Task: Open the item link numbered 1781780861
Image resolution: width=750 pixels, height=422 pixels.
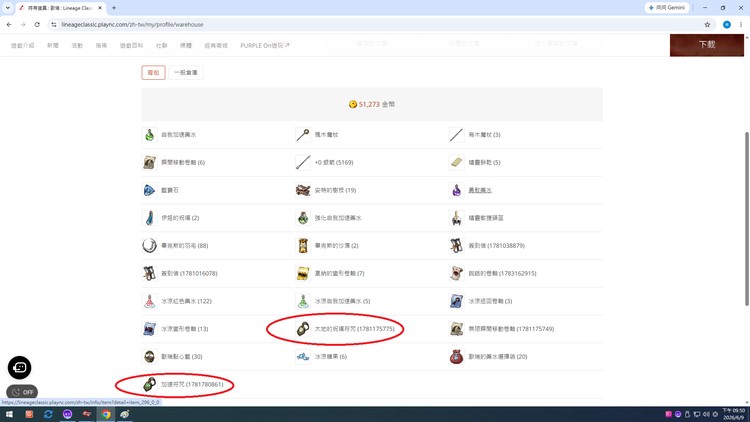Action: (x=192, y=385)
